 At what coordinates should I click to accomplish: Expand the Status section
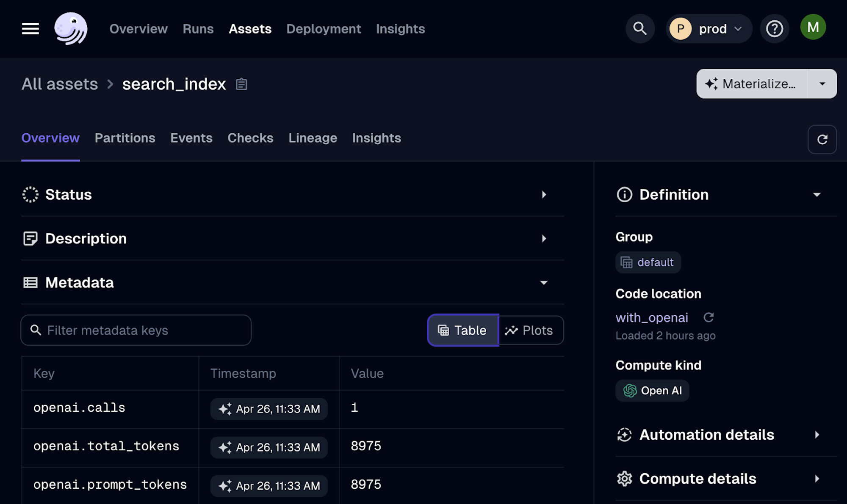coord(544,195)
